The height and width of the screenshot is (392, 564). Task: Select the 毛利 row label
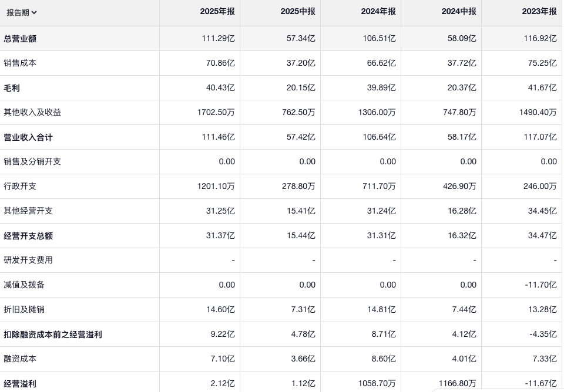coord(12,88)
